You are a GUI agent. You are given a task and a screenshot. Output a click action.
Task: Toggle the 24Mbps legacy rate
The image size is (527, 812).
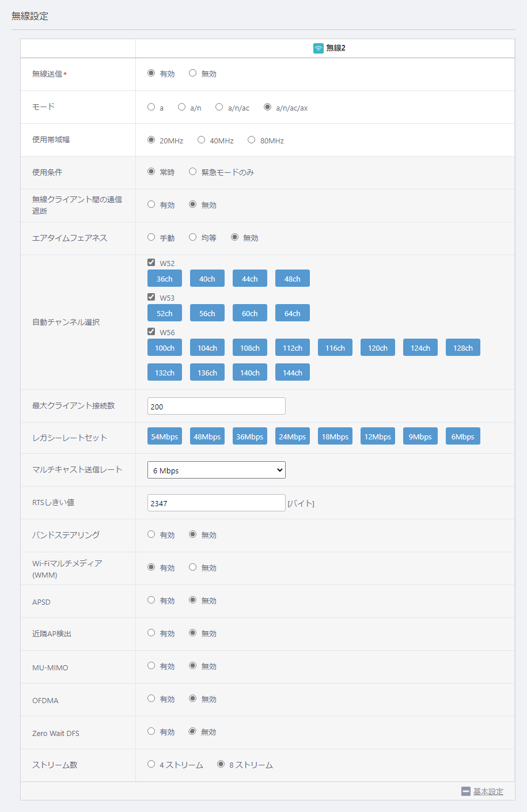pyautogui.click(x=293, y=437)
